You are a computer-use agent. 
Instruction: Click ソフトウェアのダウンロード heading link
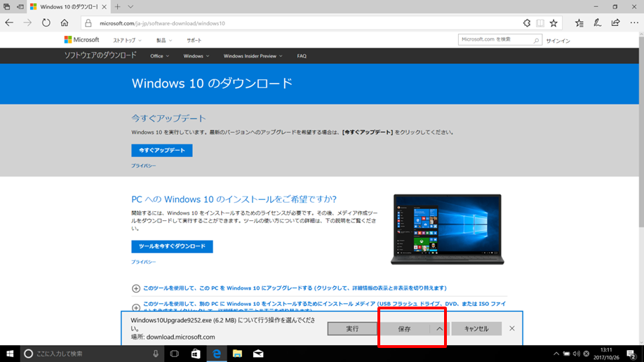click(100, 55)
